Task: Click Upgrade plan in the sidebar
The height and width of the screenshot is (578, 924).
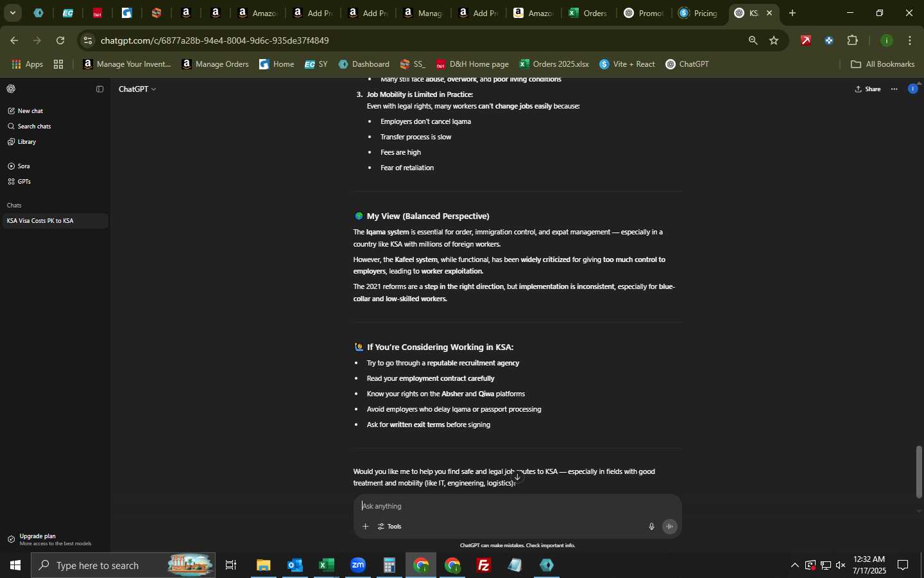Action: (55, 539)
